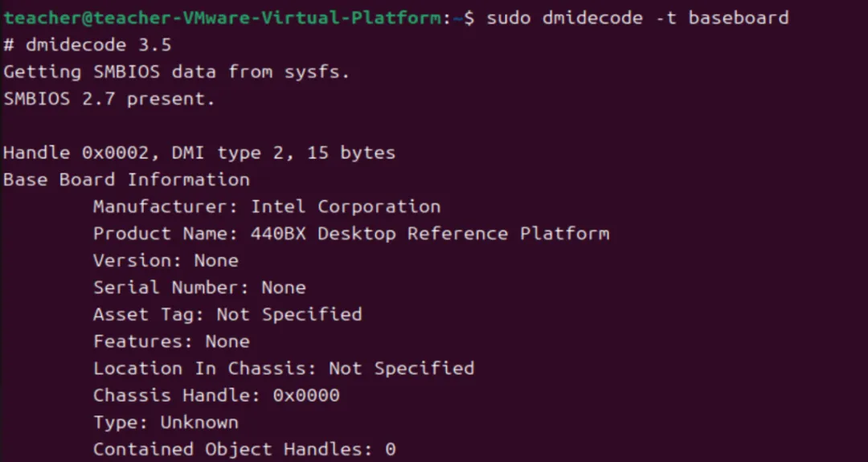Image resolution: width=868 pixels, height=462 pixels.
Task: Click the 'SMBIOS 2.7 present.' line
Action: (x=109, y=99)
